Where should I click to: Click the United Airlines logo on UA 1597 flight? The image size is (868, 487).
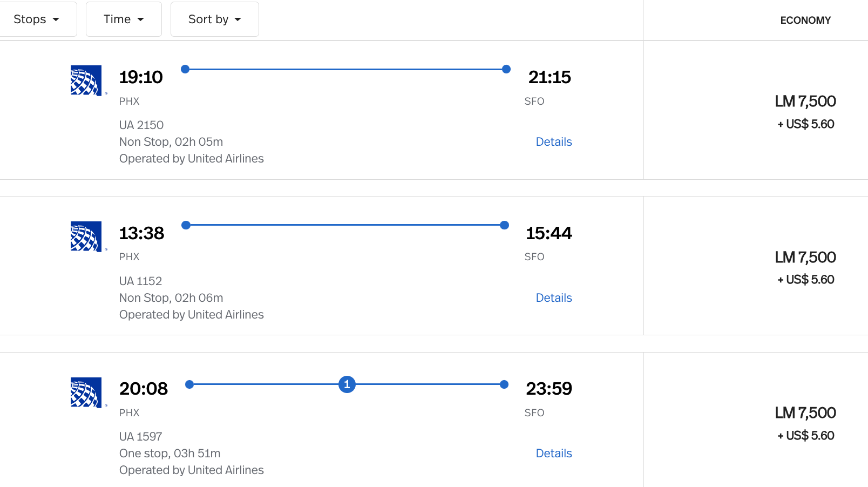[85, 393]
